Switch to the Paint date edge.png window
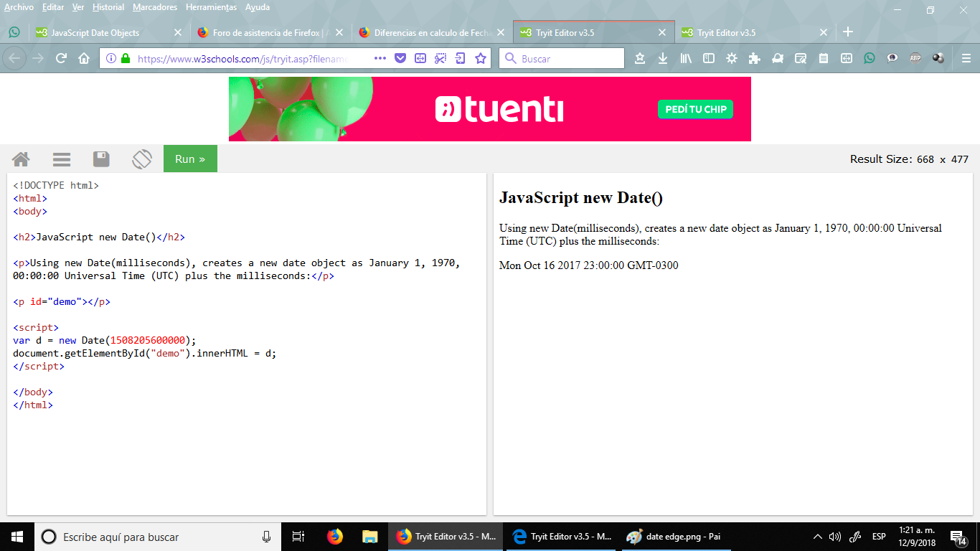The height and width of the screenshot is (551, 980). [677, 537]
